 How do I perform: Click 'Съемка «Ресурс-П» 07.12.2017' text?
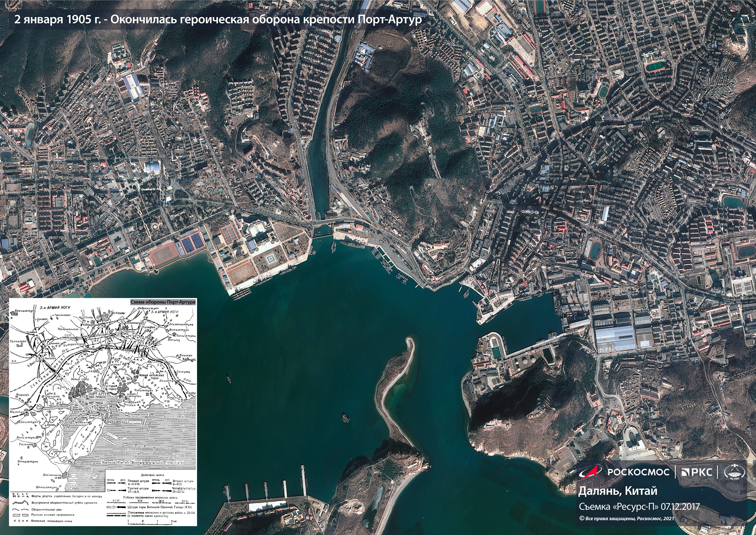639,508
